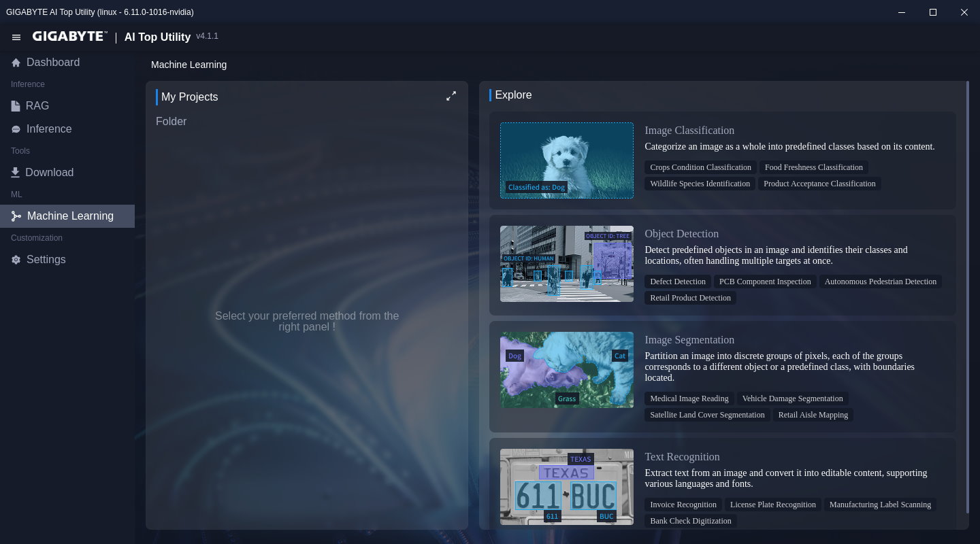
Task: Select the Image Classification dog thumbnail
Action: pyautogui.click(x=566, y=160)
